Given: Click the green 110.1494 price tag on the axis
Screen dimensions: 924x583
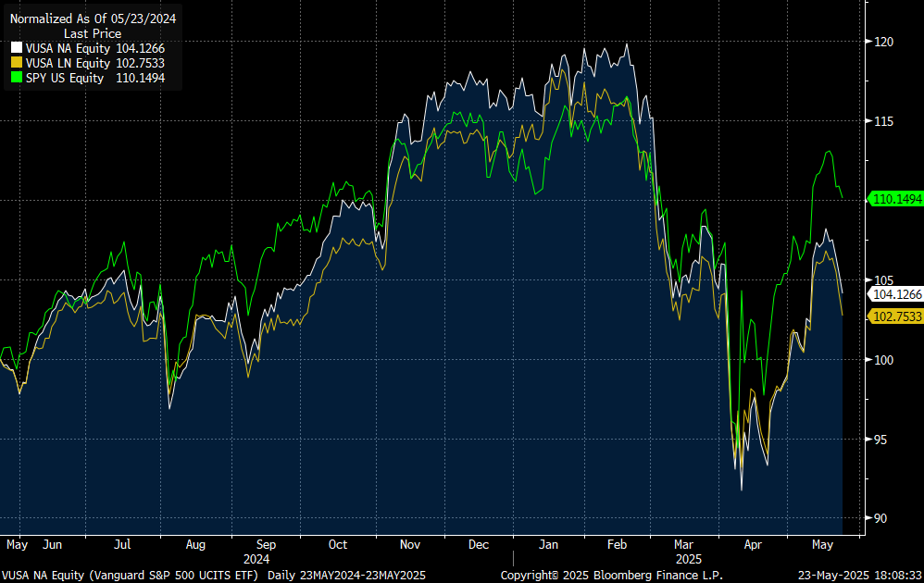Looking at the screenshot, I should 895,199.
